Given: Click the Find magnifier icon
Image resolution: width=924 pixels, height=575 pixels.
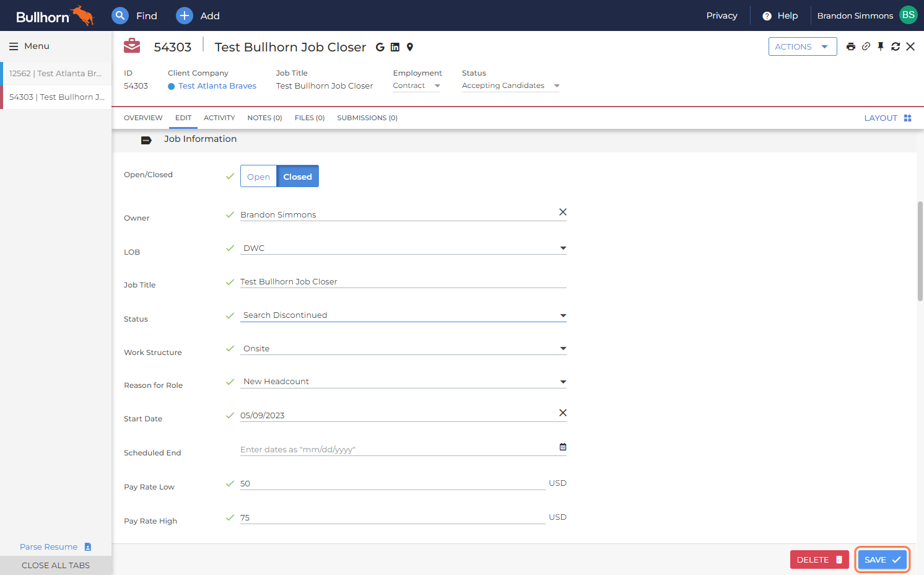Looking at the screenshot, I should (x=120, y=15).
